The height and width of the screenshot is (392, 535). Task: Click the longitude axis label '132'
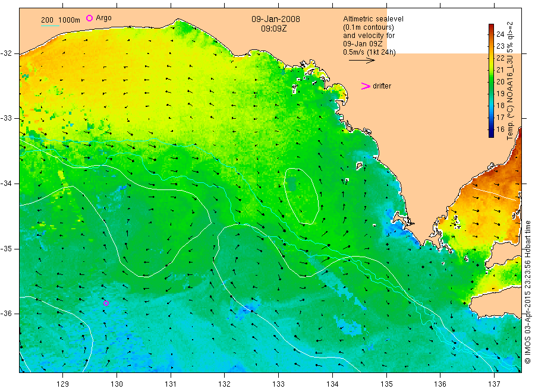pos(225,384)
